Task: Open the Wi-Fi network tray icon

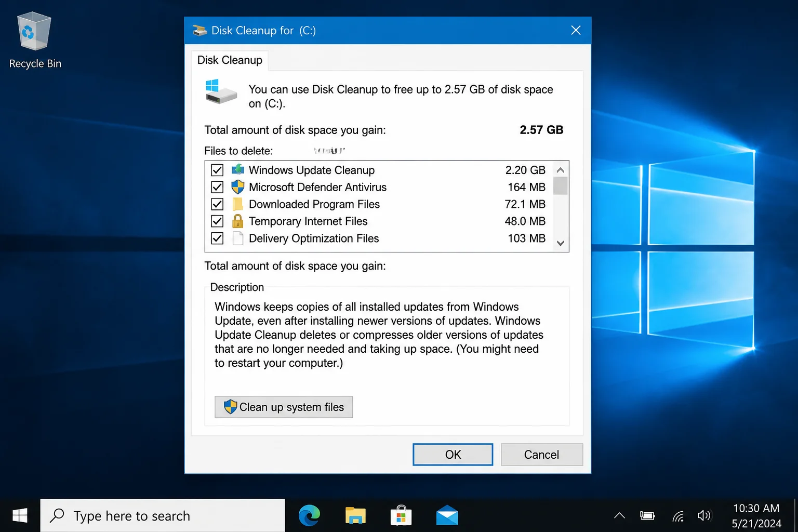Action: point(678,516)
